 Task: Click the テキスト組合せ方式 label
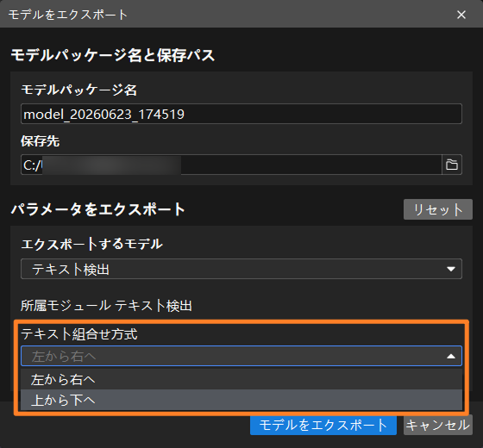(x=79, y=334)
